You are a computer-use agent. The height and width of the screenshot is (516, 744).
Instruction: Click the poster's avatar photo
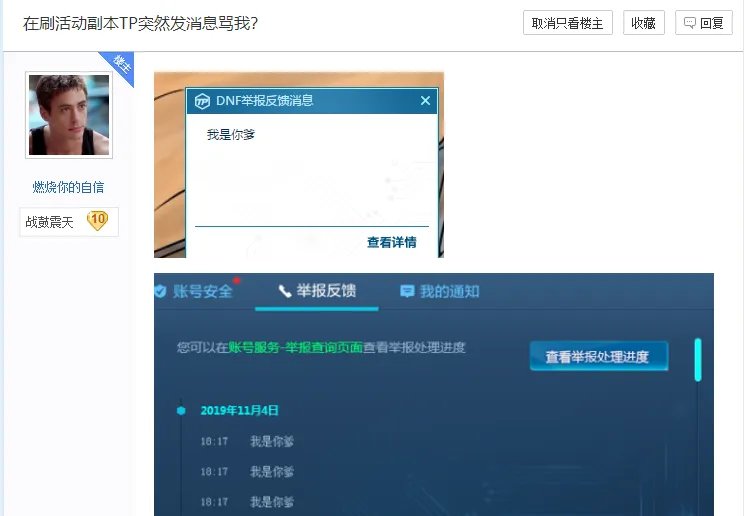68,115
